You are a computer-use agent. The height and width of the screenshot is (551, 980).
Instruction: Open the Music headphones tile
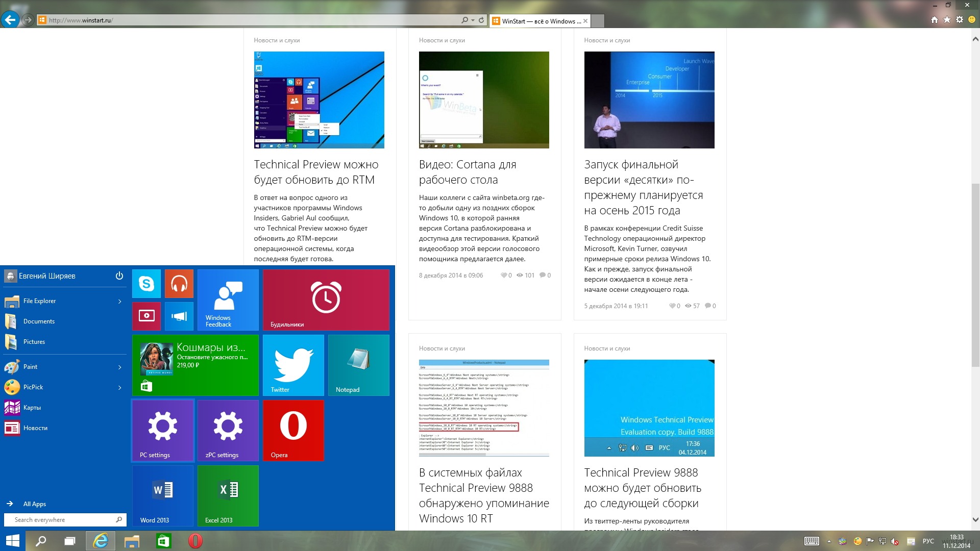coord(179,284)
